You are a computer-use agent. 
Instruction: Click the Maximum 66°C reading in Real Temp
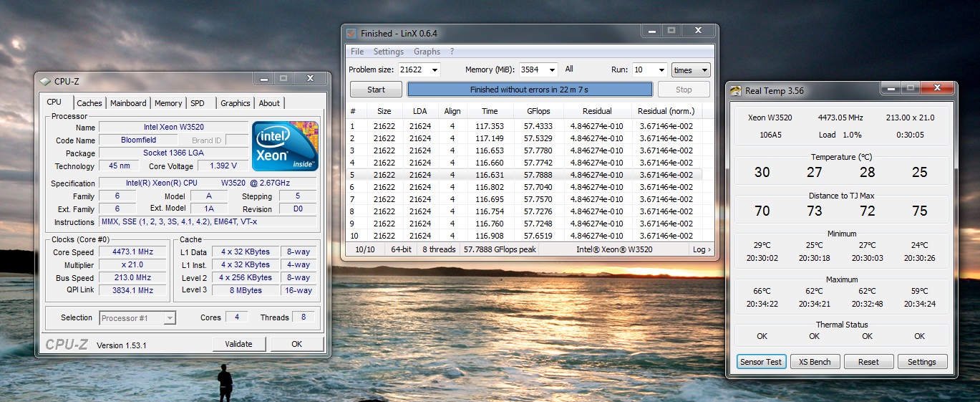point(762,292)
